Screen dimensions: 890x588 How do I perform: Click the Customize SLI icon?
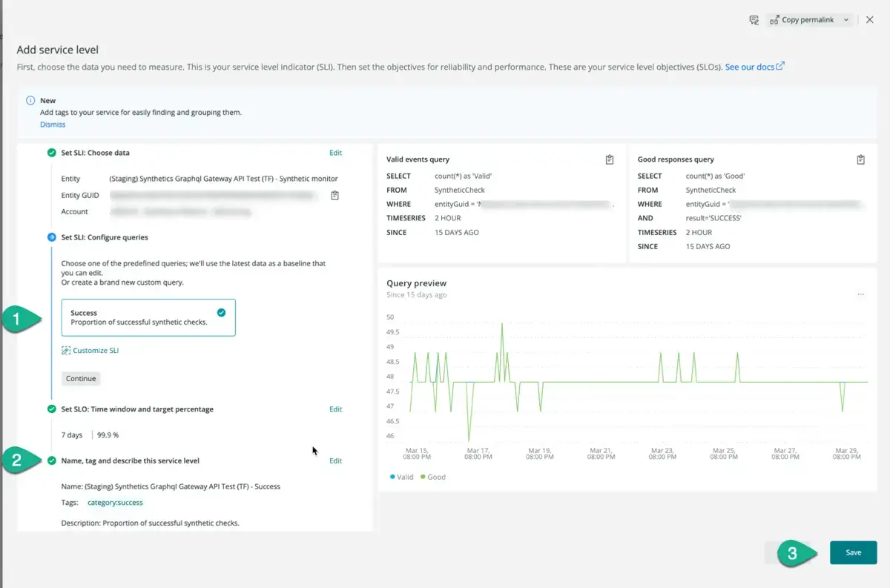tap(66, 351)
